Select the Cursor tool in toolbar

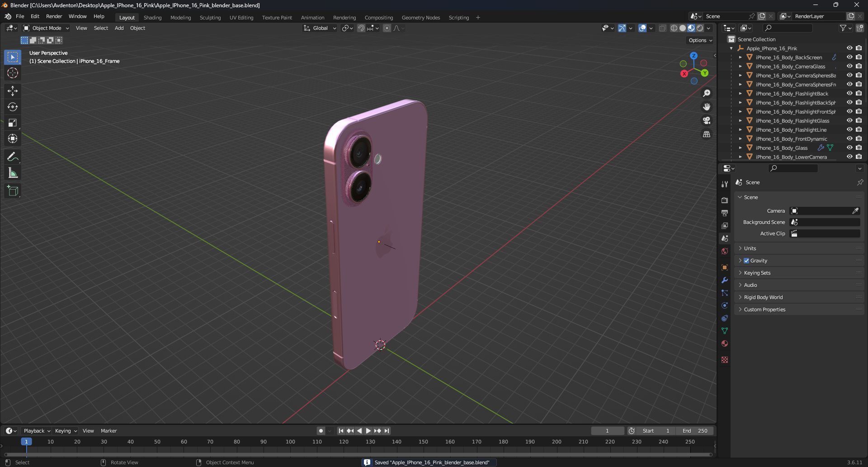coord(13,73)
